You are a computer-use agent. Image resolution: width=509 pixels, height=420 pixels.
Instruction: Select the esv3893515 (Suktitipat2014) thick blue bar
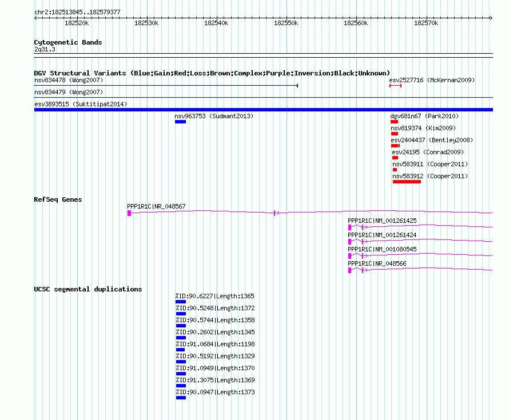pos(263,110)
